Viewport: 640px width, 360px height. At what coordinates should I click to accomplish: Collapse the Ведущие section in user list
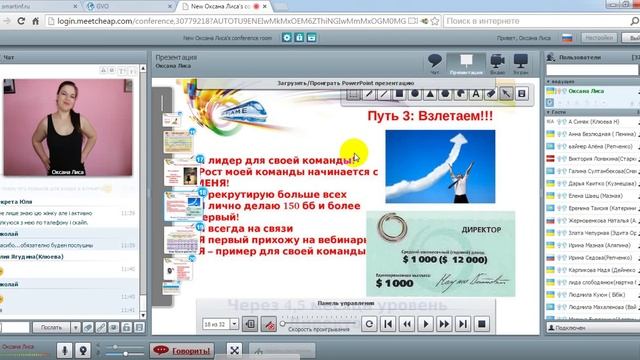[548, 82]
